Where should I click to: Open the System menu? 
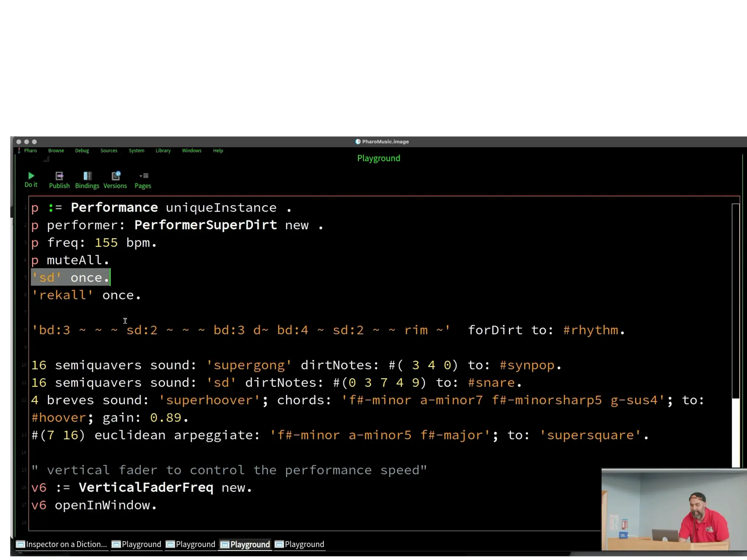[136, 151]
